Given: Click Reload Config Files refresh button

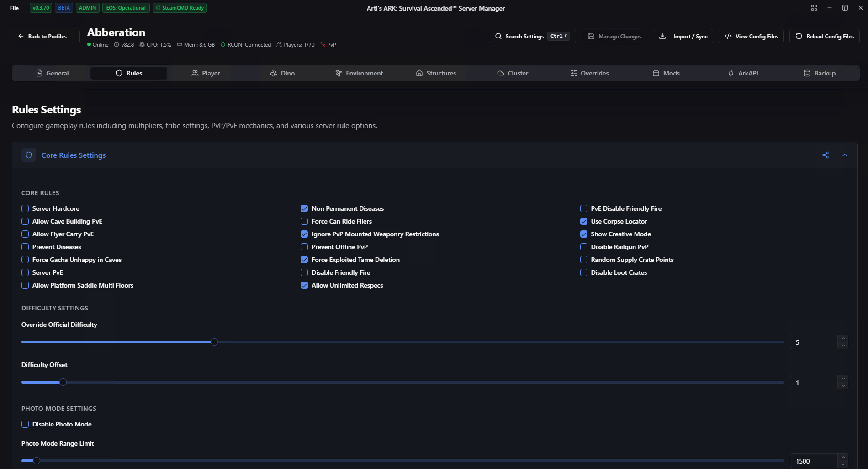Looking at the screenshot, I should (x=824, y=36).
